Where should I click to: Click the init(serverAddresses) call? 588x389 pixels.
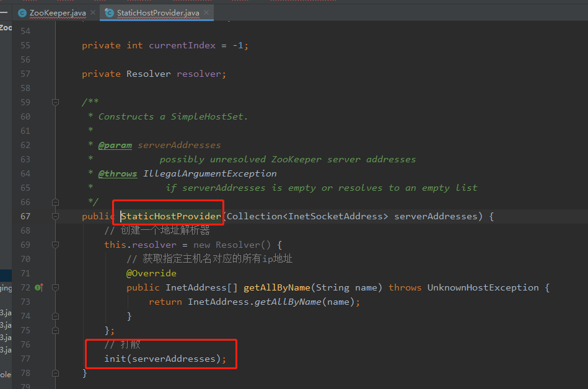[165, 359]
